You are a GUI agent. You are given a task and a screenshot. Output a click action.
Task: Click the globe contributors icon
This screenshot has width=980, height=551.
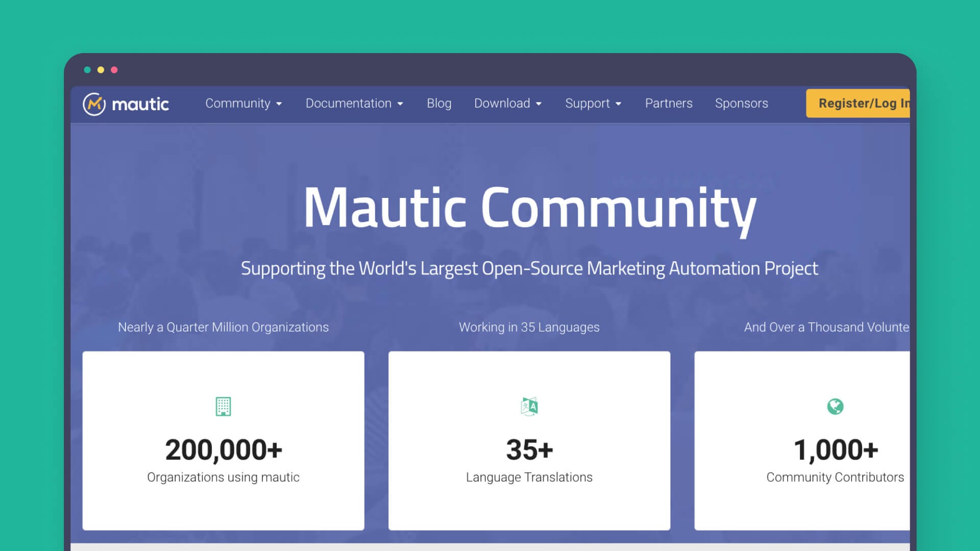835,406
